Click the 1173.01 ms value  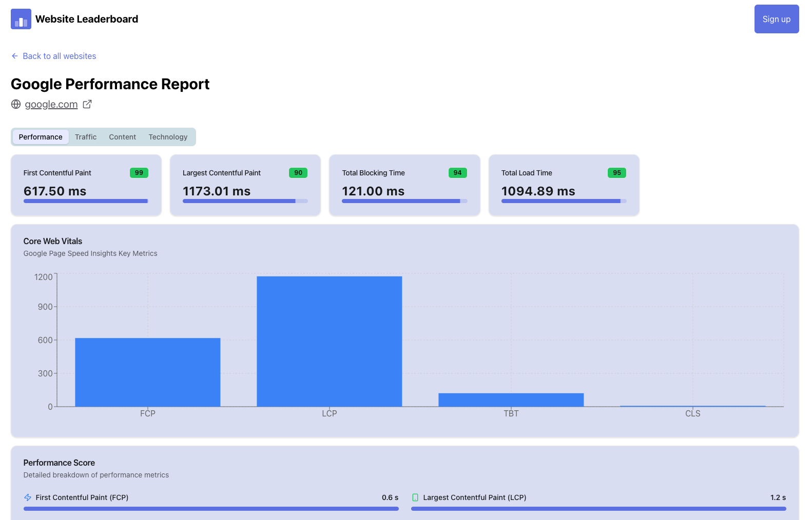217,191
